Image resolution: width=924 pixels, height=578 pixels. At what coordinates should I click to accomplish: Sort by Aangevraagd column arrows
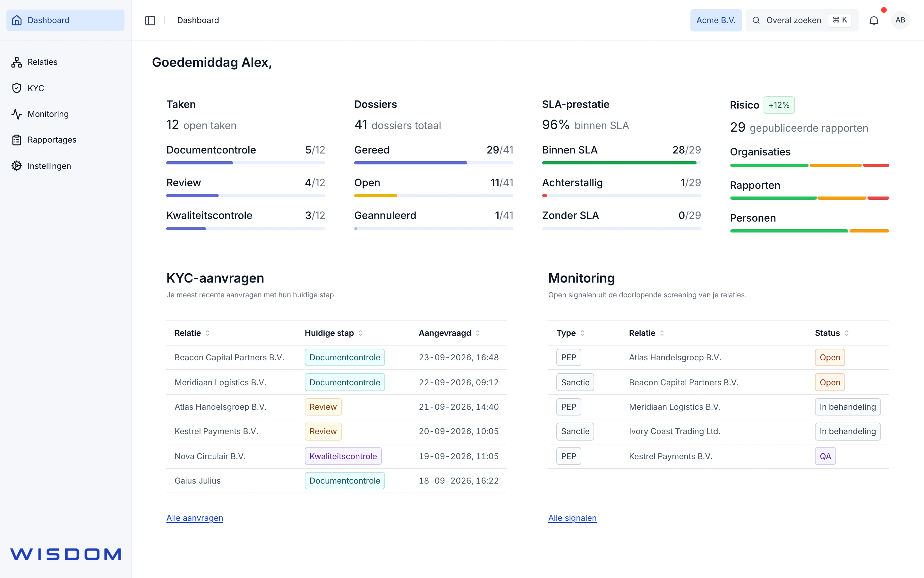(x=478, y=333)
